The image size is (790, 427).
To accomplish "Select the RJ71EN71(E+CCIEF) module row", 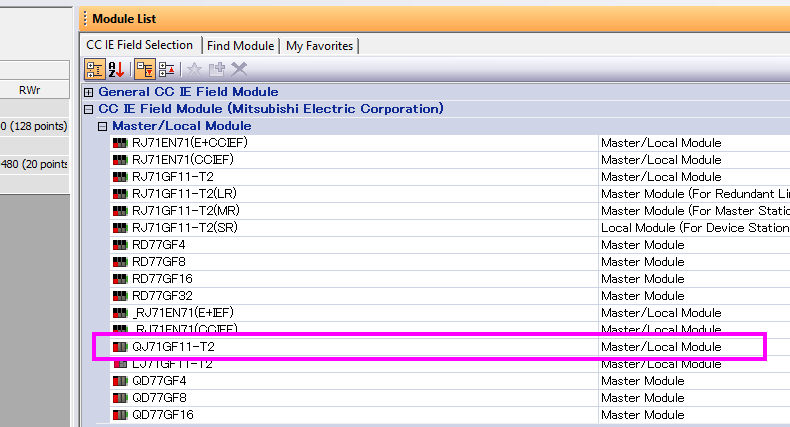I will [449, 143].
